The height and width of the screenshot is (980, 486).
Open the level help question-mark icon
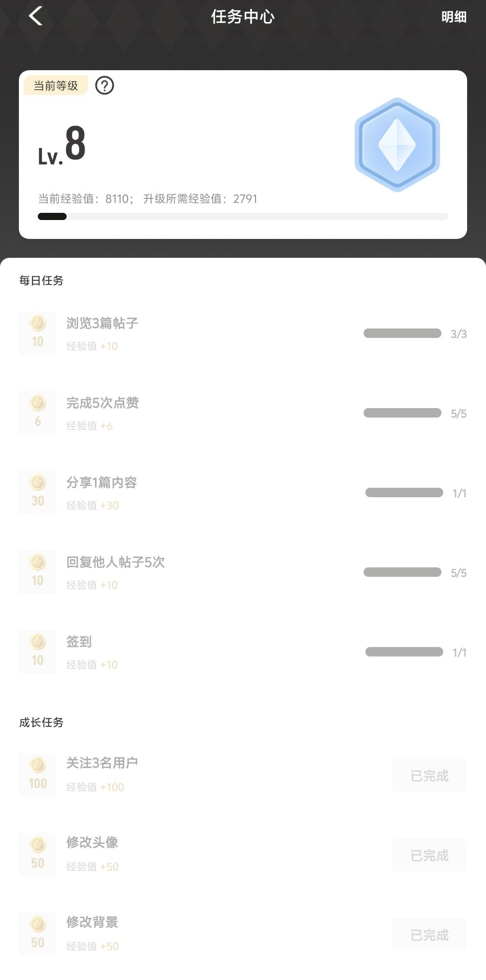[x=104, y=85]
